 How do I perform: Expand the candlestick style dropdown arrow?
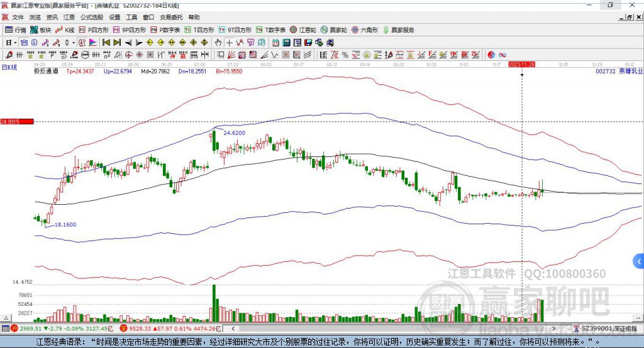click(74, 43)
